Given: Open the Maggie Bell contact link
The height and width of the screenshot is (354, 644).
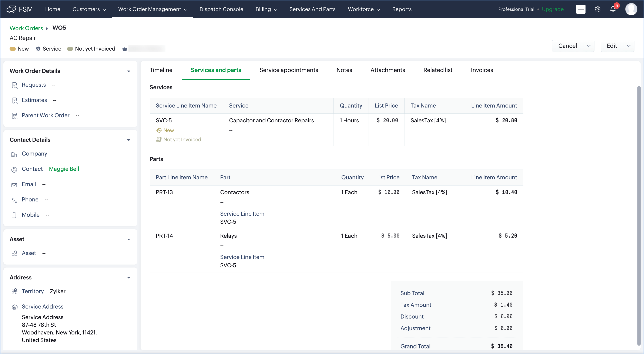Looking at the screenshot, I should coord(64,169).
